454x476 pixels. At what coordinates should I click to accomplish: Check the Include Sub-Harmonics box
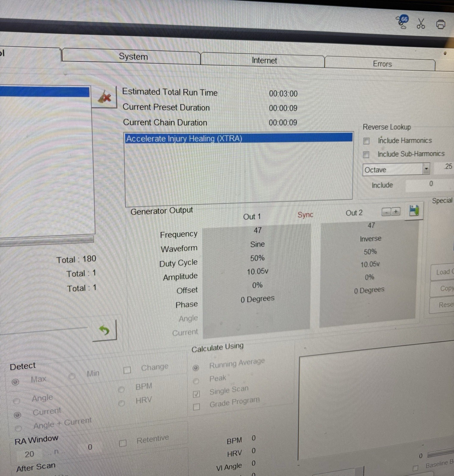366,154
